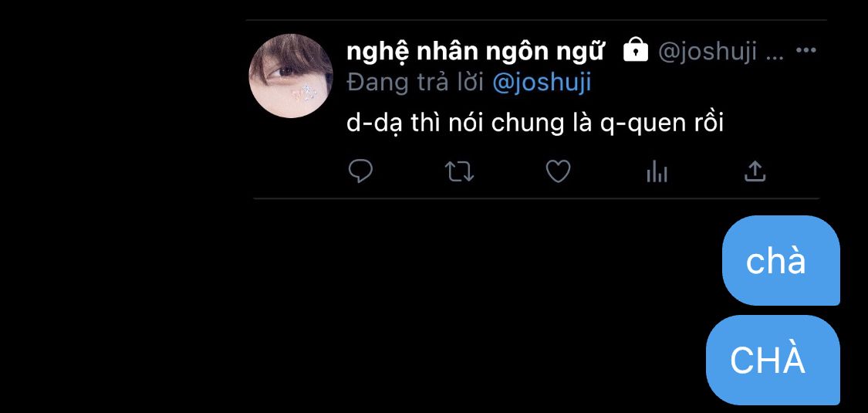This screenshot has height=413, width=868.
Task: Open the three-dot more options menu
Action: coord(806,50)
